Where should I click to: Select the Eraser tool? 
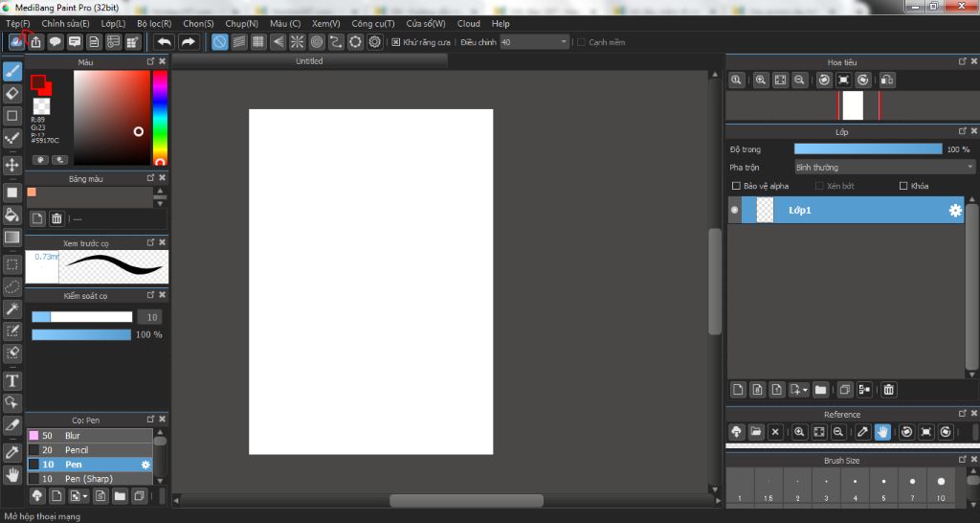click(x=11, y=94)
